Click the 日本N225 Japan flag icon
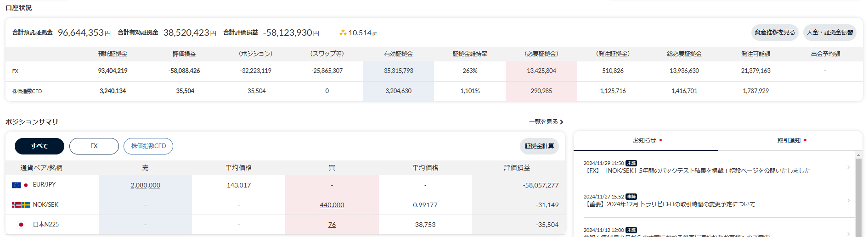 [x=21, y=225]
